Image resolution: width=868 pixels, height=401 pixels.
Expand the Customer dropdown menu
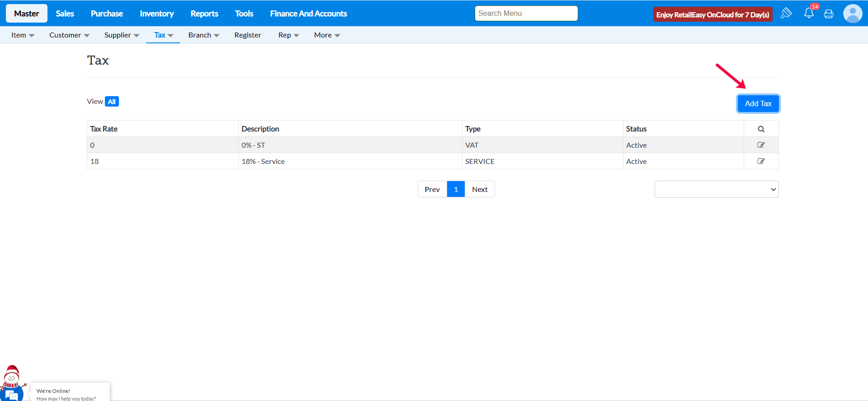(69, 35)
